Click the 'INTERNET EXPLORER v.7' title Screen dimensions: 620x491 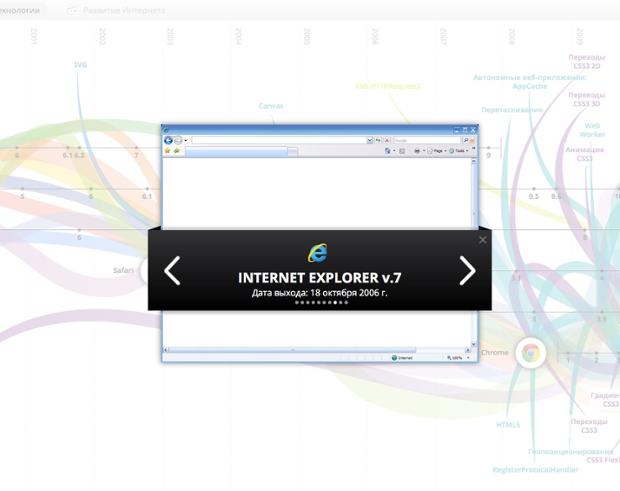[319, 278]
